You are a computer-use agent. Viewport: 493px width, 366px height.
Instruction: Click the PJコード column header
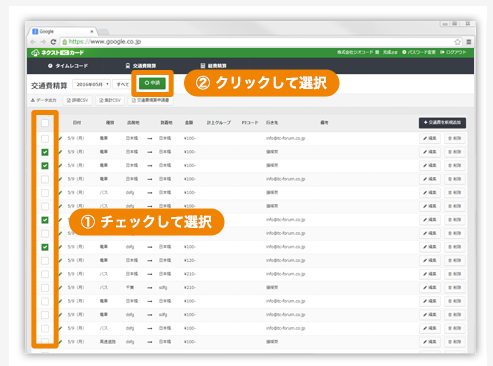pyautogui.click(x=250, y=123)
